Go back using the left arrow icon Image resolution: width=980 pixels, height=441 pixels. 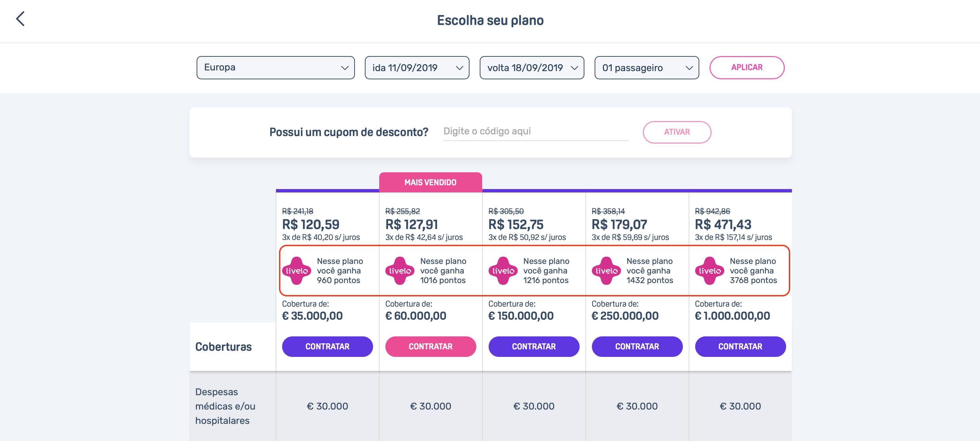[20, 19]
